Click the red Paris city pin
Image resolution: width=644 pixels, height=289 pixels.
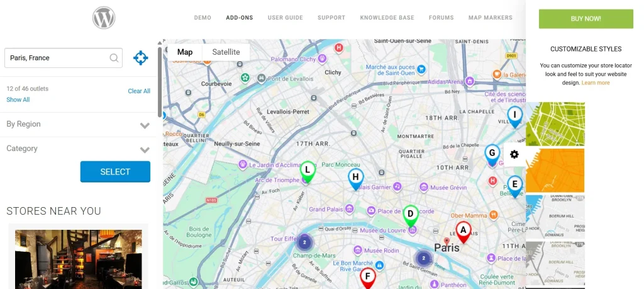447,241
